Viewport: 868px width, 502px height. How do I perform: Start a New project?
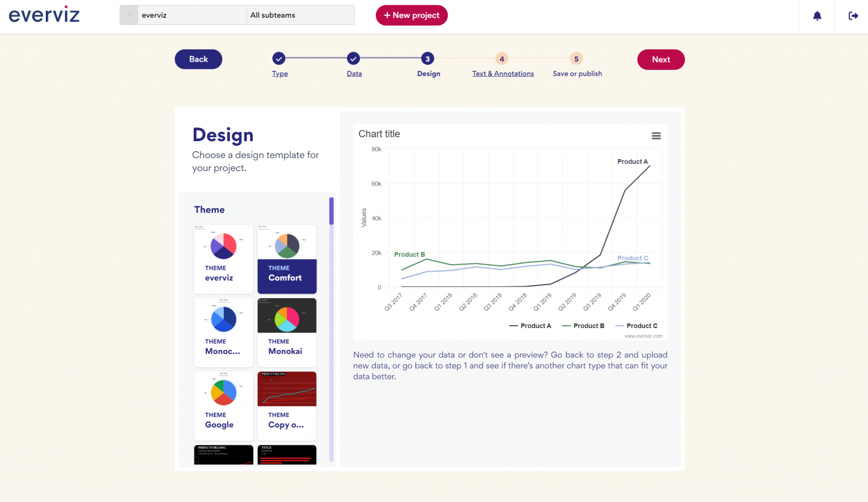click(x=411, y=15)
